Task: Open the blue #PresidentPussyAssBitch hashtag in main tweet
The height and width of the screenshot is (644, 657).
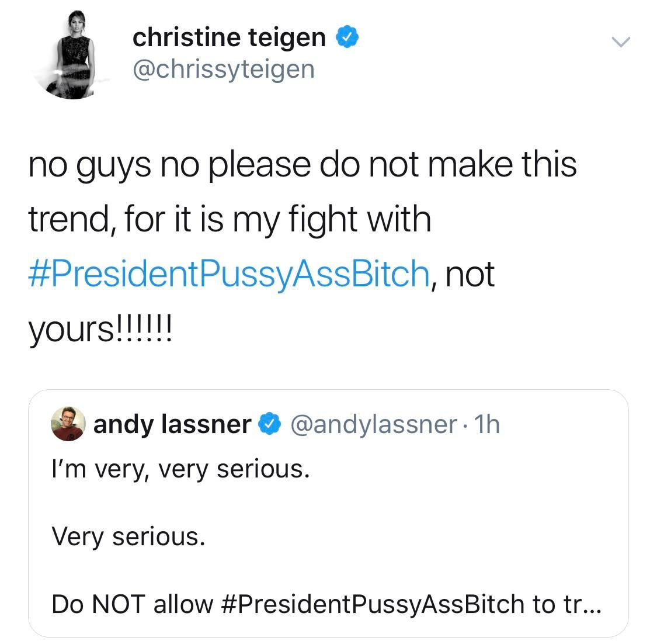Action: pyautogui.click(x=229, y=273)
